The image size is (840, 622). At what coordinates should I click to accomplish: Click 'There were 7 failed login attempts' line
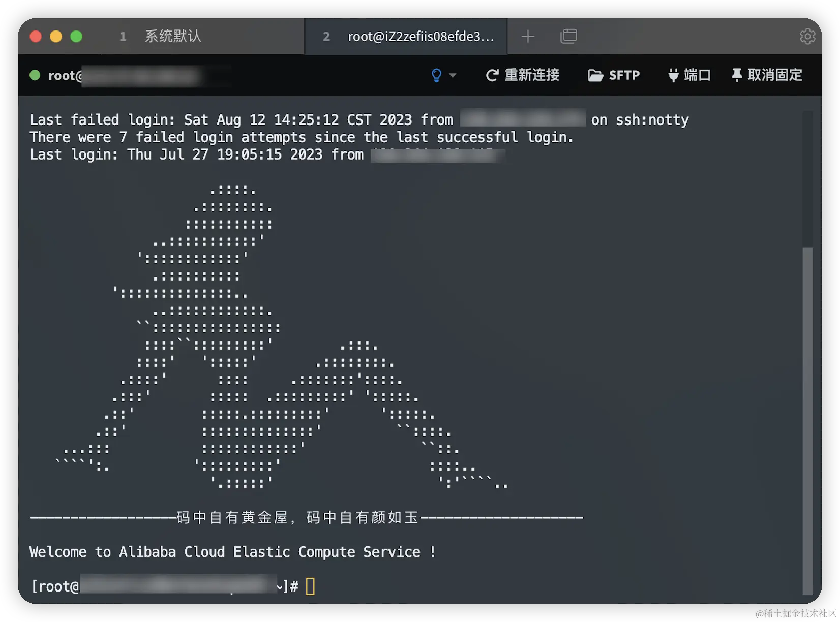pos(301,137)
